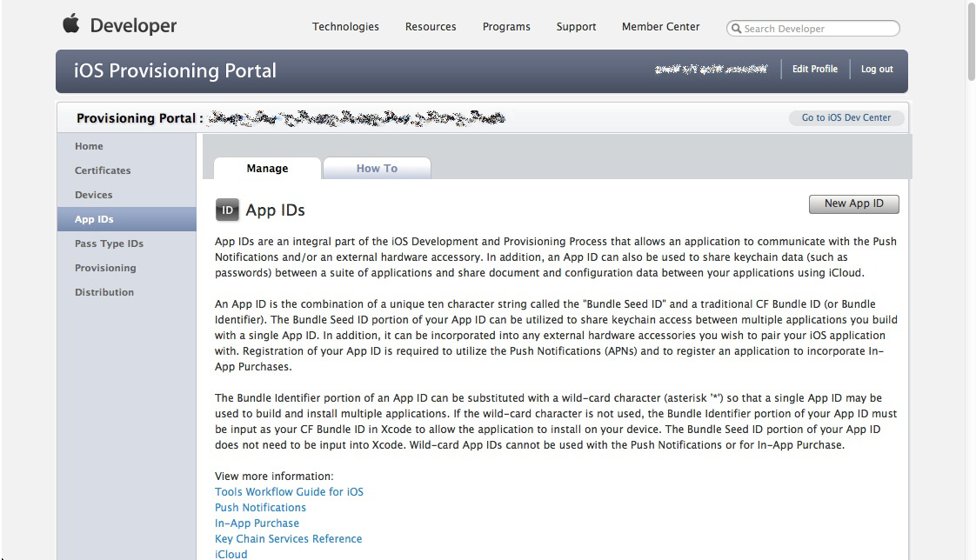
Task: Switch to the How To tab
Action: (x=377, y=168)
